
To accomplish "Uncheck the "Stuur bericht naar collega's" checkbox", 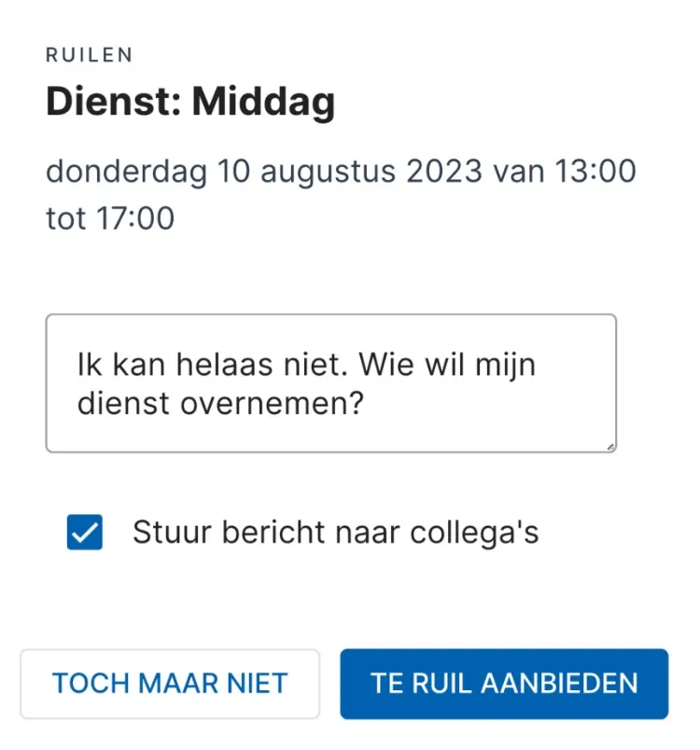I will tap(84, 533).
